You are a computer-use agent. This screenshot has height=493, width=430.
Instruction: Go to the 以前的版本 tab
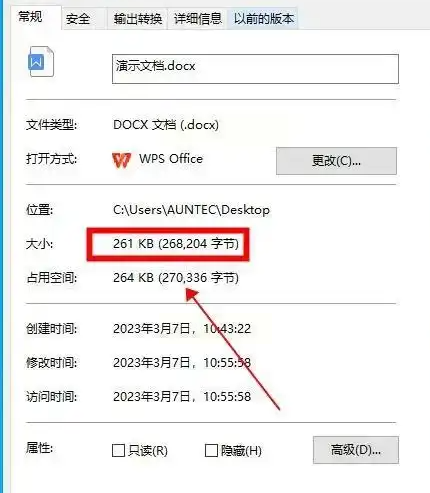[x=263, y=19]
